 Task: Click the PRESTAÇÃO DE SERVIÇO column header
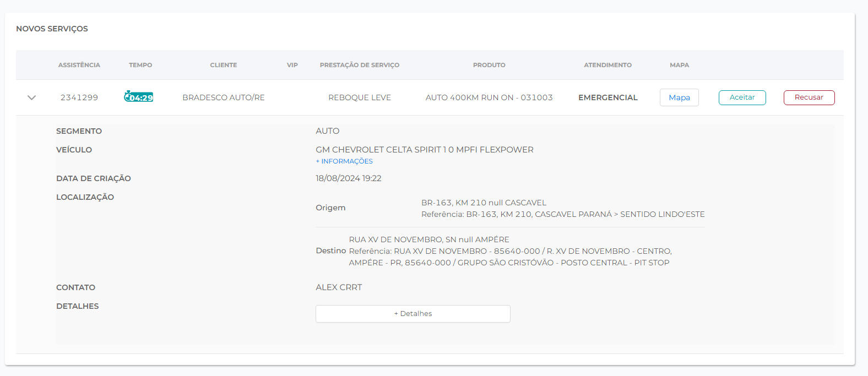[x=360, y=65]
